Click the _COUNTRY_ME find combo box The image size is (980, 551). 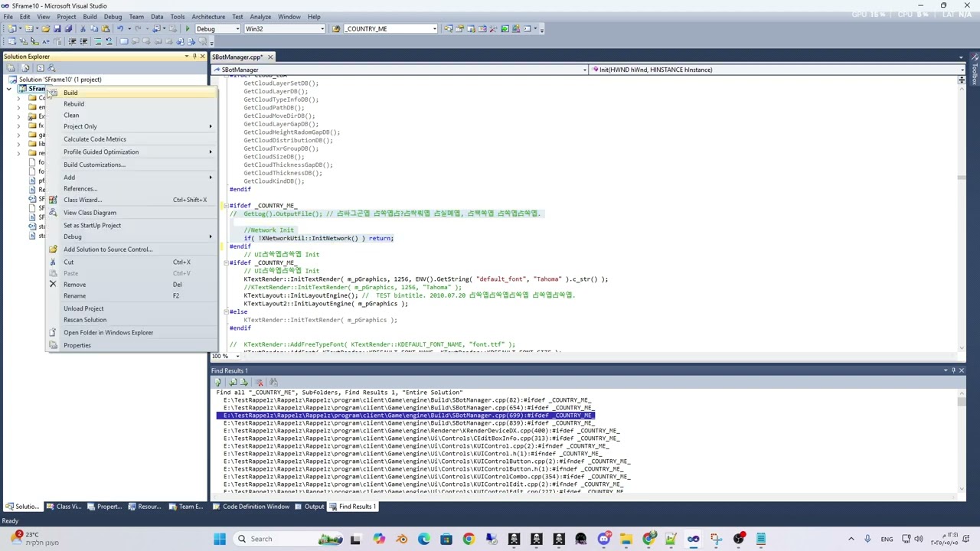389,29
